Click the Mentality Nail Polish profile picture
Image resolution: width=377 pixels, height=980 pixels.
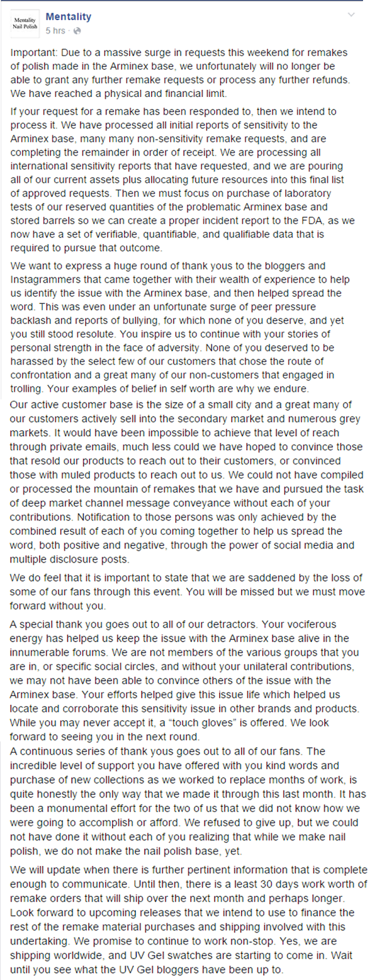(25, 24)
